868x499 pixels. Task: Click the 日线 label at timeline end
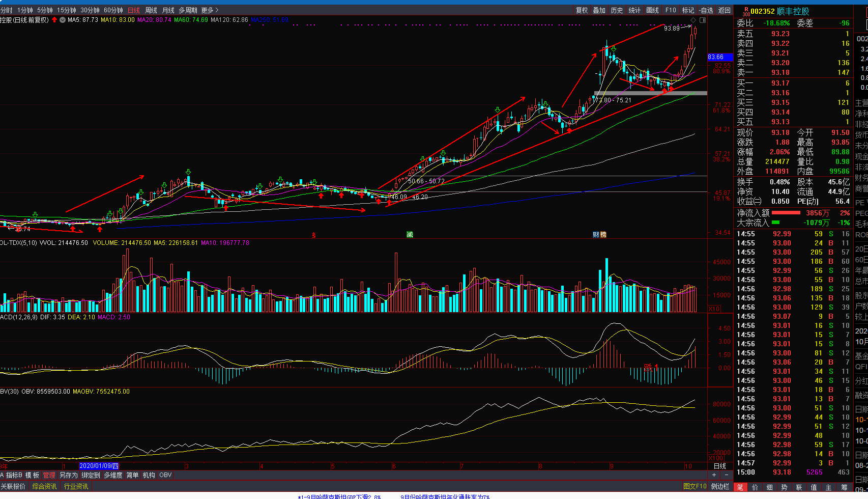[720, 466]
